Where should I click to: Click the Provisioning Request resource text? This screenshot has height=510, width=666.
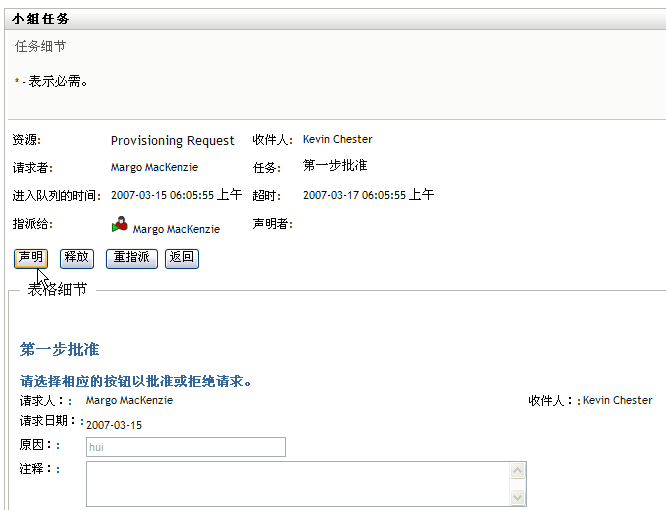point(172,141)
